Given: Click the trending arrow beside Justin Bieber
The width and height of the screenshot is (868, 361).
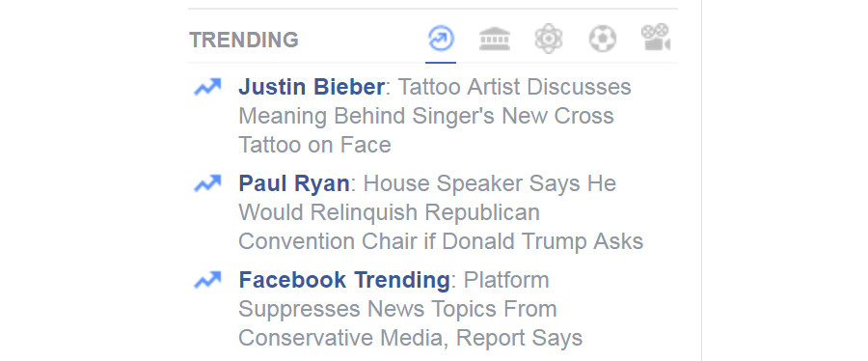Looking at the screenshot, I should (207, 87).
